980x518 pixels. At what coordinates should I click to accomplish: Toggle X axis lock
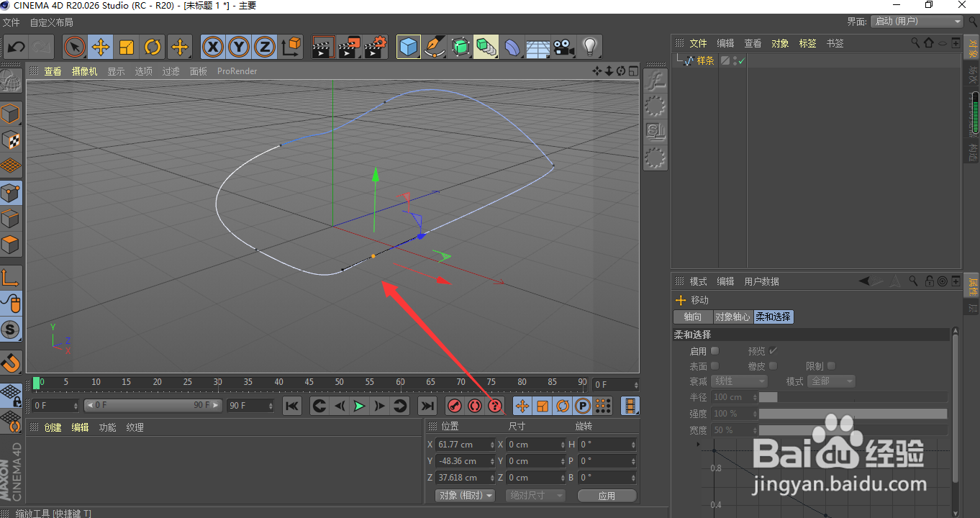point(212,47)
